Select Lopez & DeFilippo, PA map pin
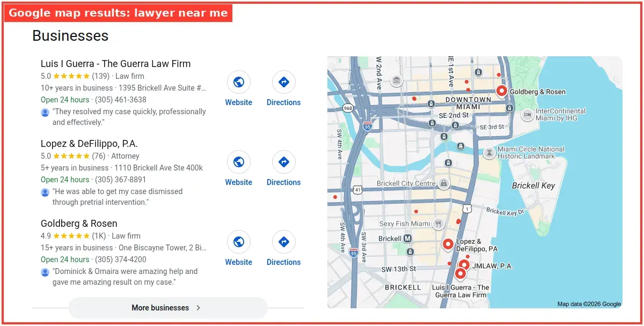Viewport: 644px width, 326px height. click(448, 244)
